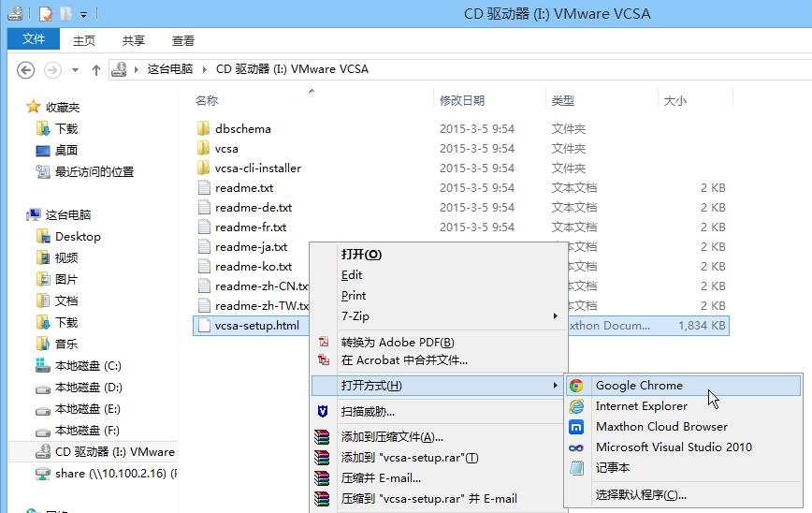The height and width of the screenshot is (513, 812).
Task: Click the Adobe PDF convert icon
Action: coord(324,342)
